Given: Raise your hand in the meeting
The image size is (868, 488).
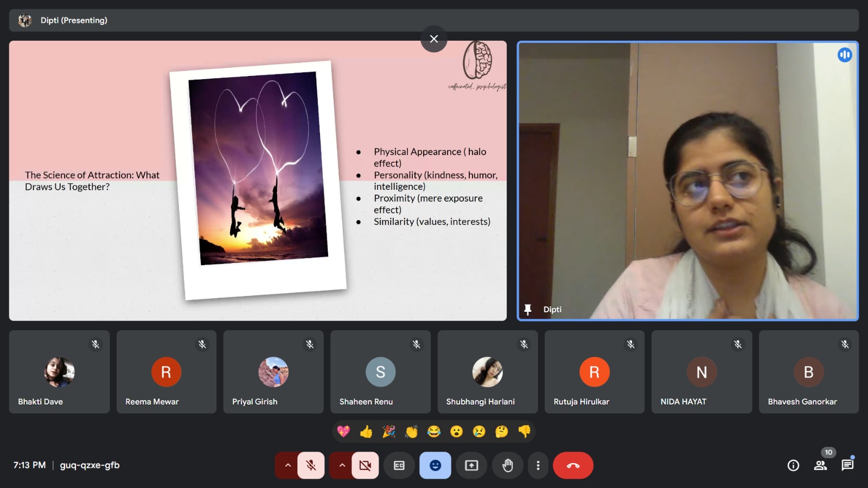Looking at the screenshot, I should [507, 465].
